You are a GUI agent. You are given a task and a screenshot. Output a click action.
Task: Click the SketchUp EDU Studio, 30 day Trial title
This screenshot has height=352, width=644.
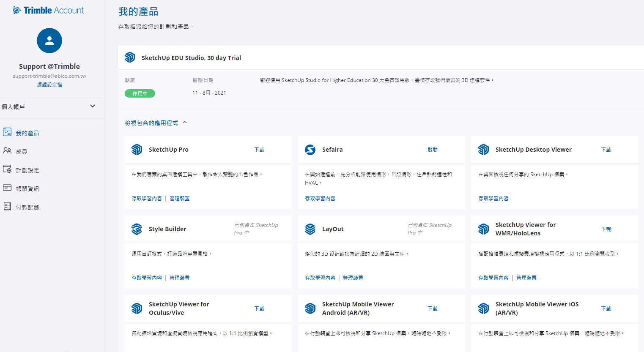191,58
